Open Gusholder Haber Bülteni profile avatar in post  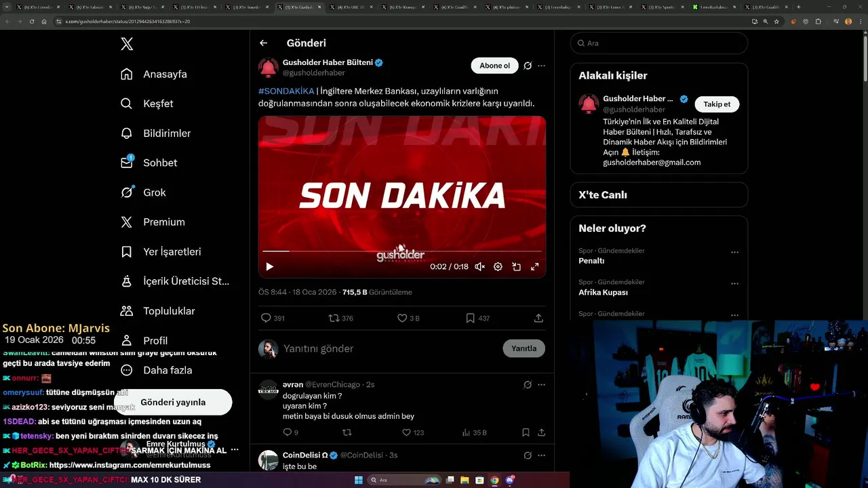(269, 68)
